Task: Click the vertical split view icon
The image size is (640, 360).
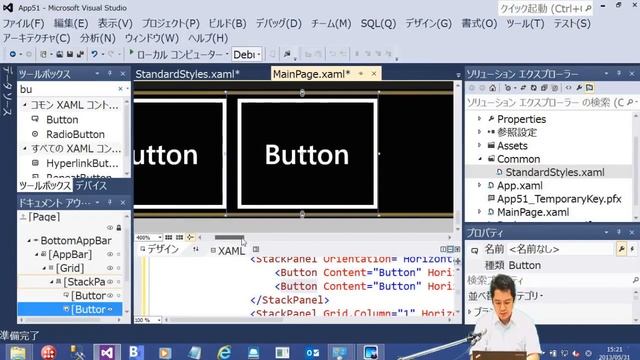Action: click(443, 249)
